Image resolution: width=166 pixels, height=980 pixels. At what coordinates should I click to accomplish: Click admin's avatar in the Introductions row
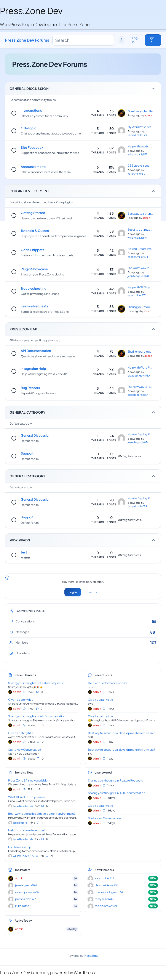coord(121,113)
